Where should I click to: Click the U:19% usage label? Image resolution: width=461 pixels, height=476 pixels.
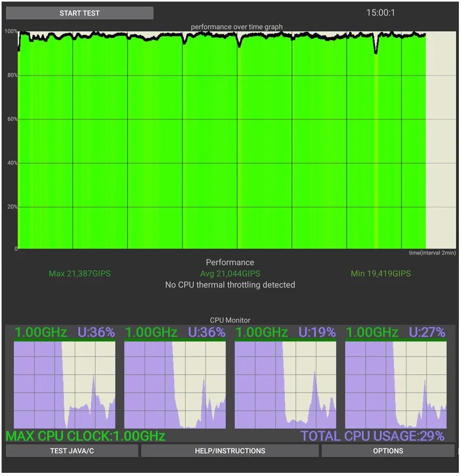point(317,332)
